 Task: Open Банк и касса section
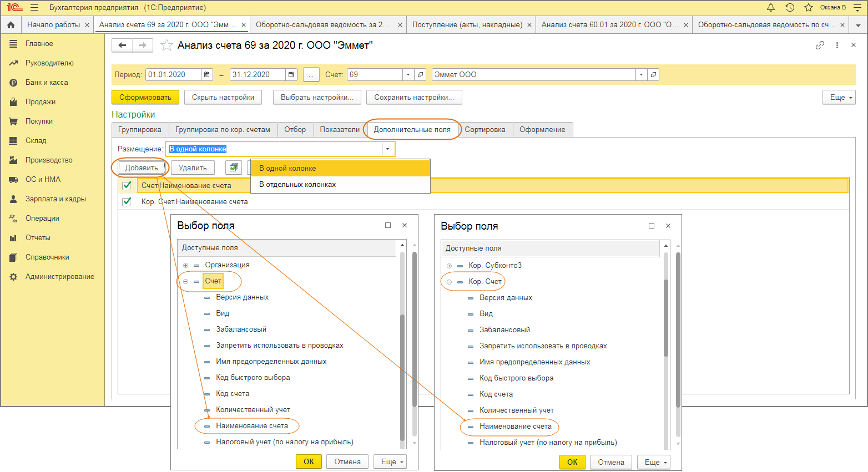click(47, 83)
